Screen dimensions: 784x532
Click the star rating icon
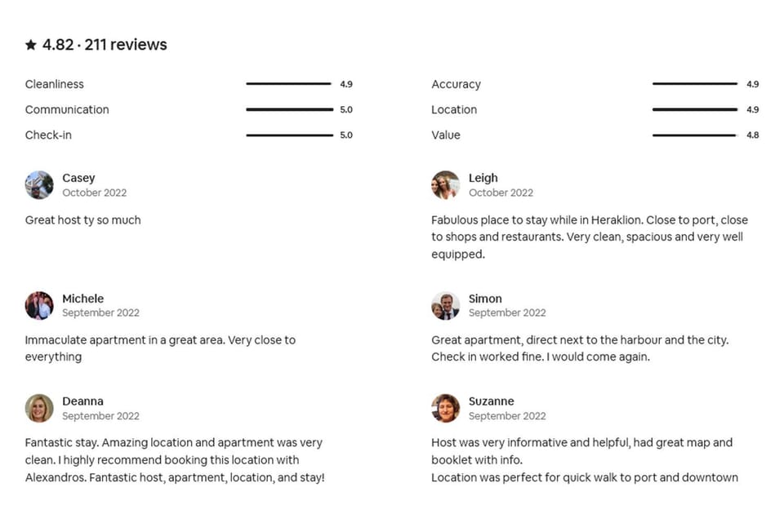click(x=31, y=45)
